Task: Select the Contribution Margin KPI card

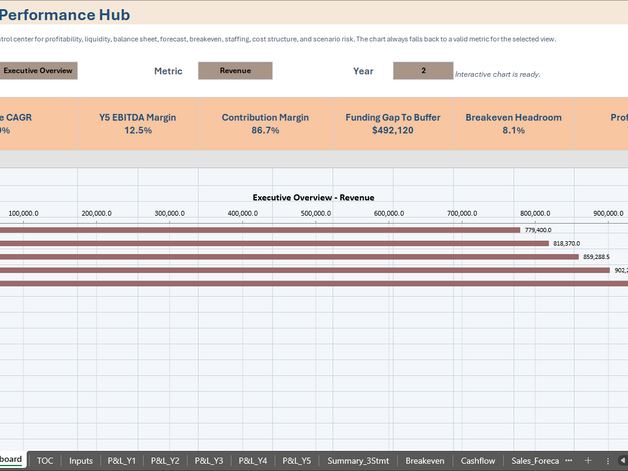Action: pyautogui.click(x=265, y=124)
